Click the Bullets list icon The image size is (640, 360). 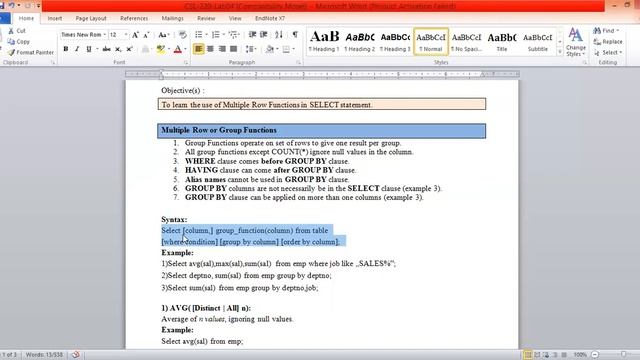click(199, 35)
